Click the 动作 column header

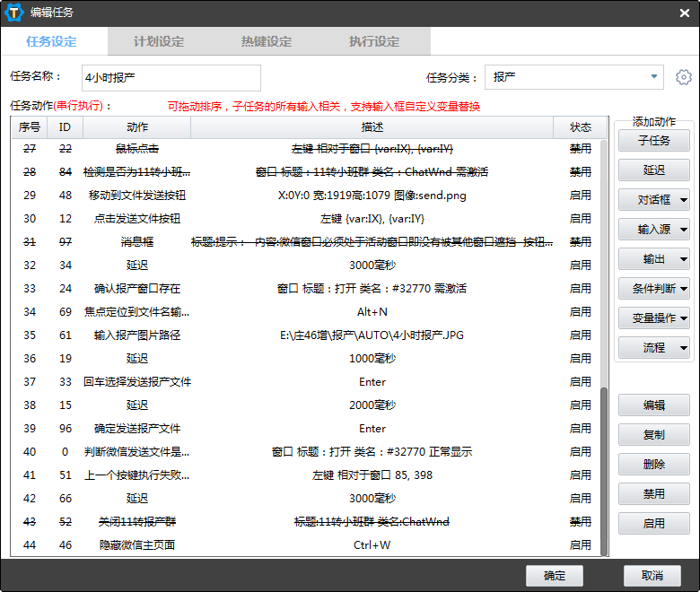pyautogui.click(x=137, y=127)
